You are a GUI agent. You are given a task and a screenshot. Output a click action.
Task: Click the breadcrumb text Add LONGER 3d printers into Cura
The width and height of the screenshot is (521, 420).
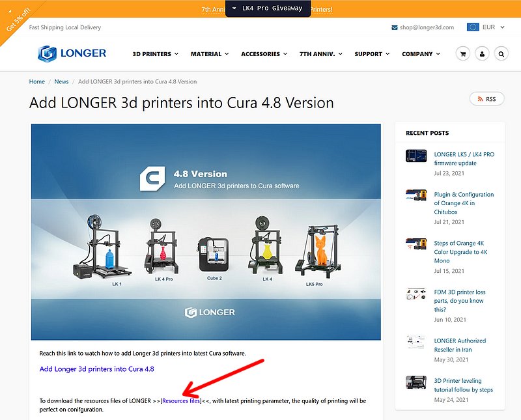tap(137, 82)
